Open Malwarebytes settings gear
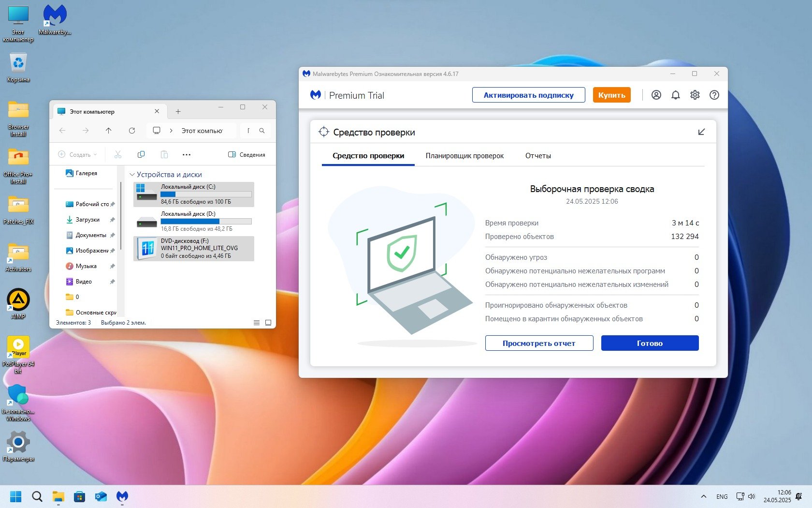 [x=695, y=95]
